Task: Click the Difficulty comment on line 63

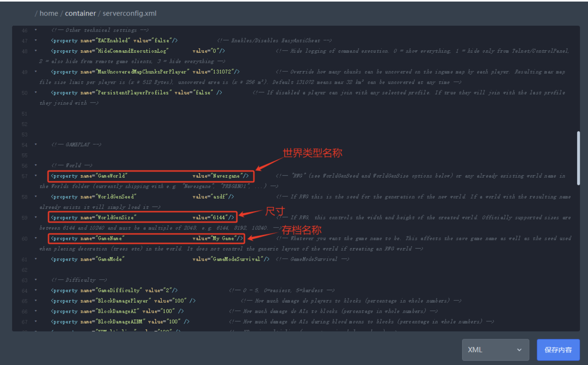Action: point(79,280)
